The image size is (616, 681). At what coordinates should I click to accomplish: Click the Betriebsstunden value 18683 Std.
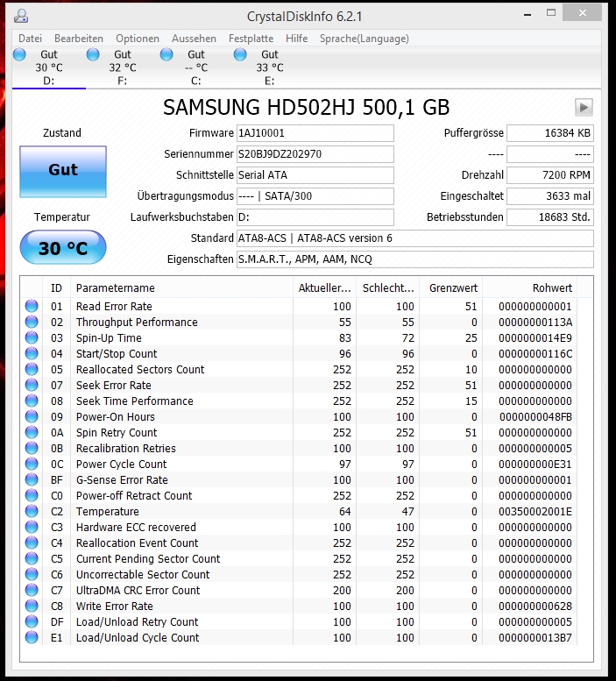(x=550, y=217)
